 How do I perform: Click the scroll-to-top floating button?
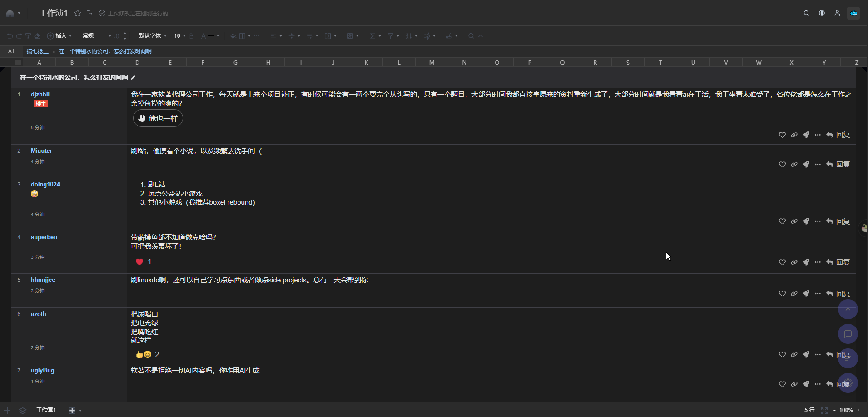pyautogui.click(x=848, y=310)
